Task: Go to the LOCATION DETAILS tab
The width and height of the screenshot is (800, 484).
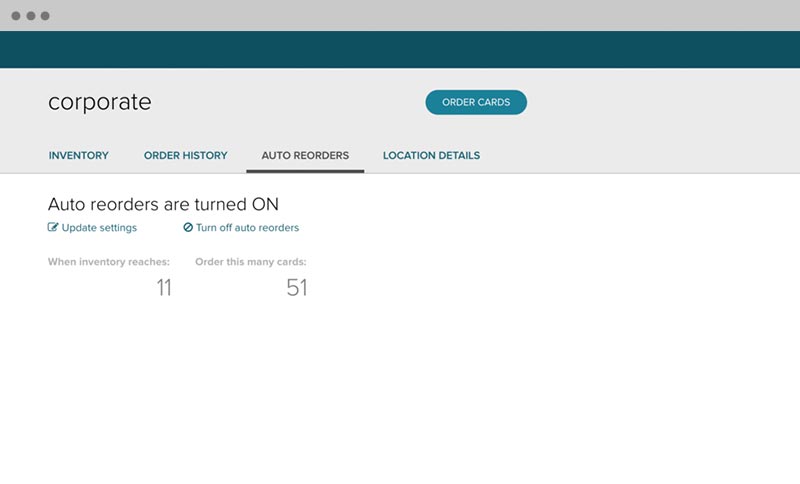Action: 431,156
